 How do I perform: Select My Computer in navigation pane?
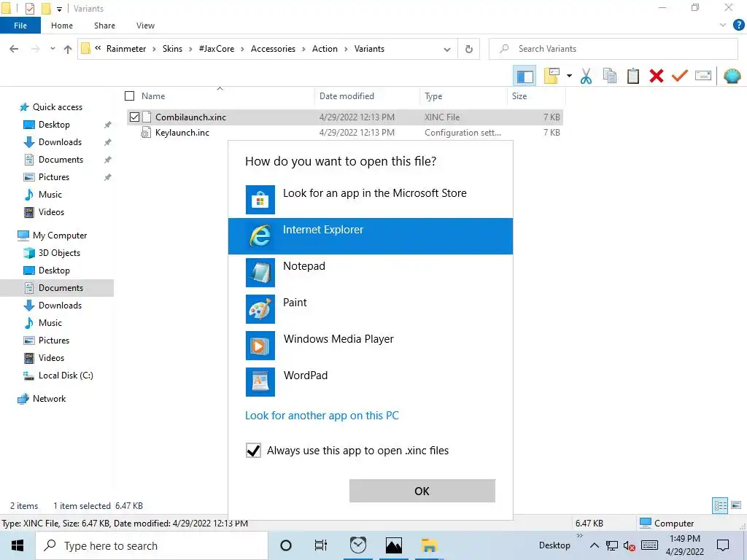pos(60,236)
